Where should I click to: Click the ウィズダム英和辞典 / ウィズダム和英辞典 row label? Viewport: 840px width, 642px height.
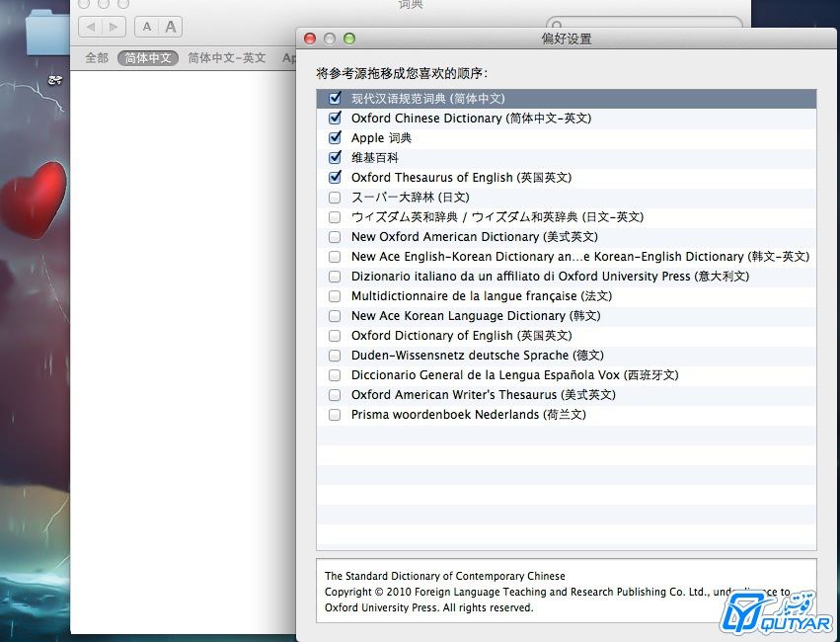[497, 217]
